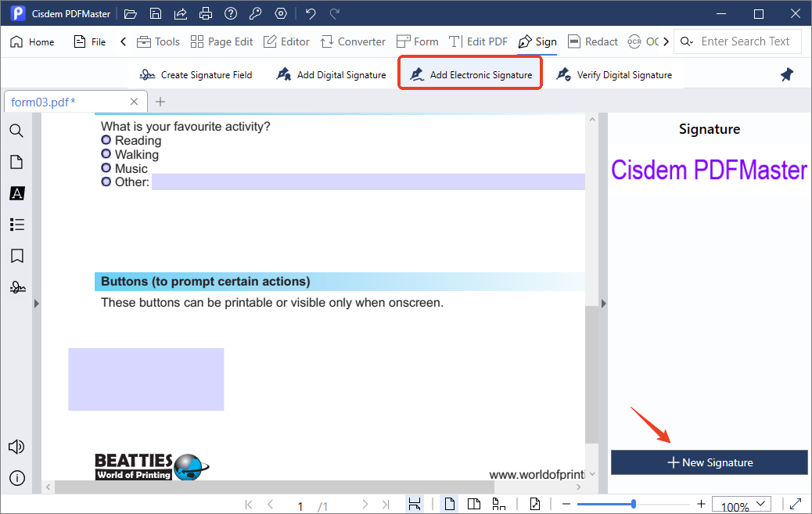Click the lavender button field in the document
This screenshot has height=514, width=812.
146,379
